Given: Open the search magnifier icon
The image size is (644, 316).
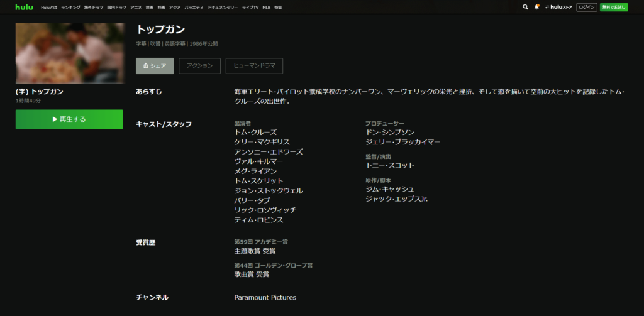Looking at the screenshot, I should (525, 7).
